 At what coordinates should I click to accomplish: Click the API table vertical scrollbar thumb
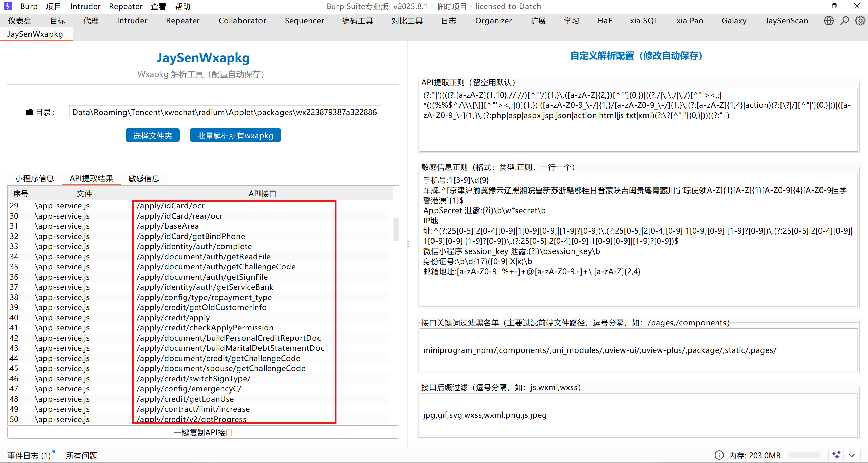click(x=396, y=229)
